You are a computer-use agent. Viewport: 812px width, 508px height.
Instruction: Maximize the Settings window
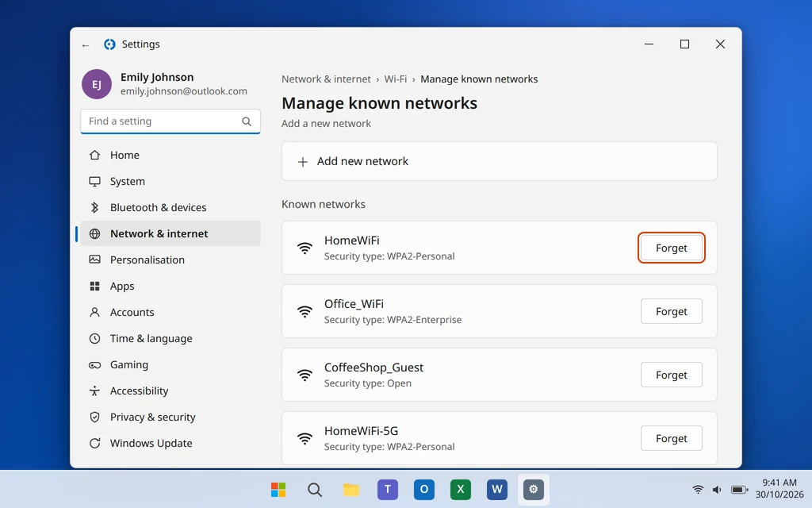pyautogui.click(x=684, y=44)
